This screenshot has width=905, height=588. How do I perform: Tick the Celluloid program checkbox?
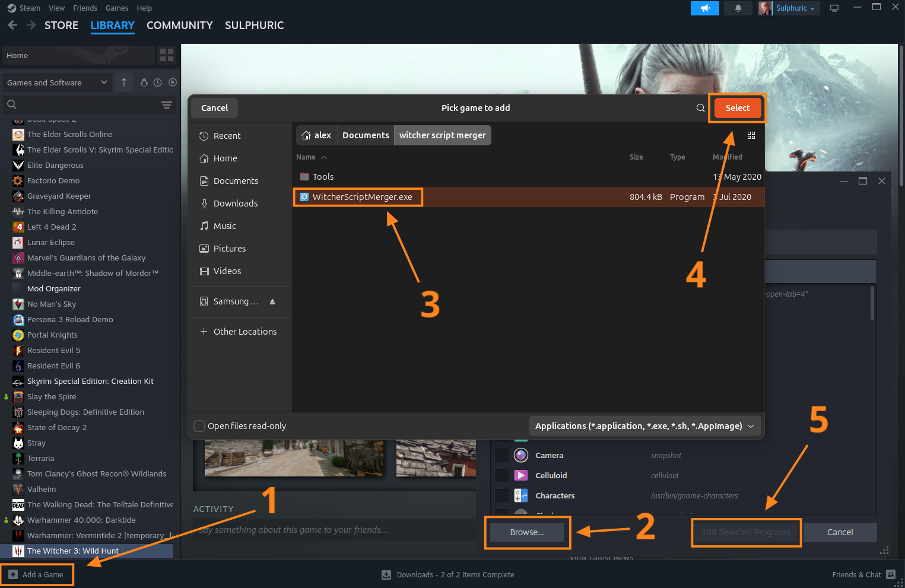pos(502,475)
